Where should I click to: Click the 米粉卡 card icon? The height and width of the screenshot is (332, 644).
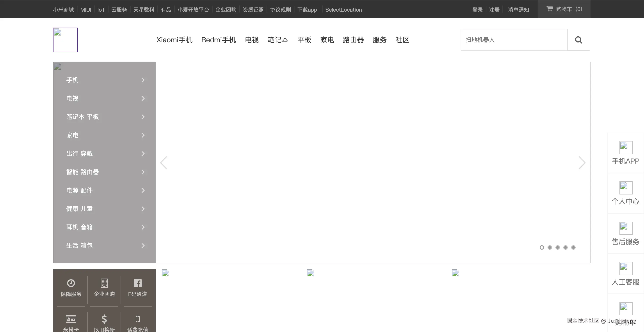click(x=71, y=319)
